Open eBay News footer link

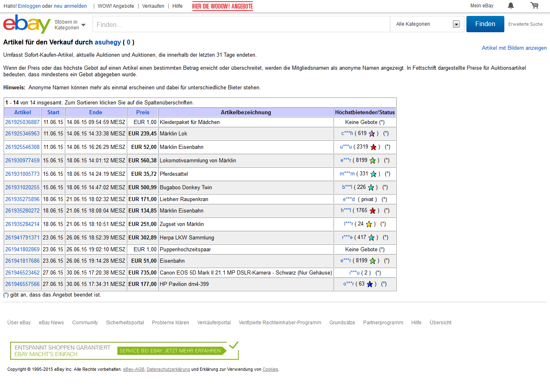[51, 323]
